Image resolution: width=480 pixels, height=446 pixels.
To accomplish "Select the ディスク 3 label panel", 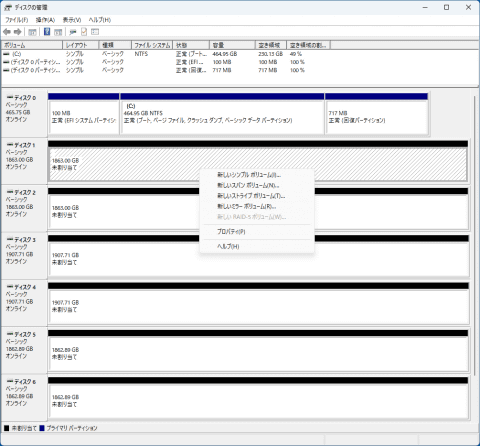I will click(x=24, y=255).
